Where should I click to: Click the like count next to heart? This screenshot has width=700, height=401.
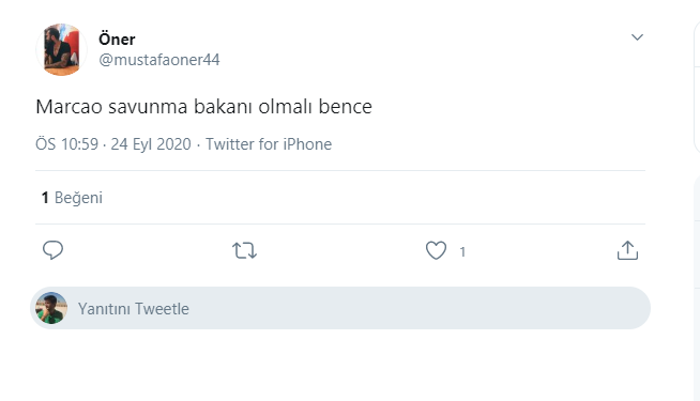point(462,252)
